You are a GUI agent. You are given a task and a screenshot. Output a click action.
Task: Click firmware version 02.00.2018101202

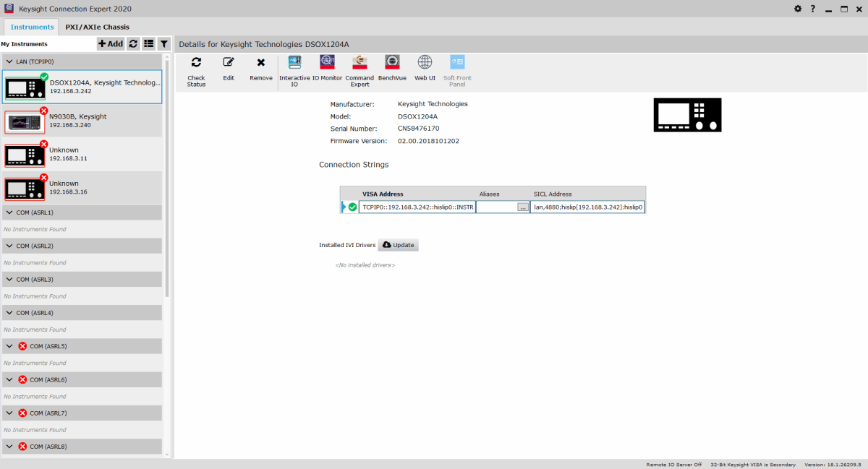click(x=428, y=141)
